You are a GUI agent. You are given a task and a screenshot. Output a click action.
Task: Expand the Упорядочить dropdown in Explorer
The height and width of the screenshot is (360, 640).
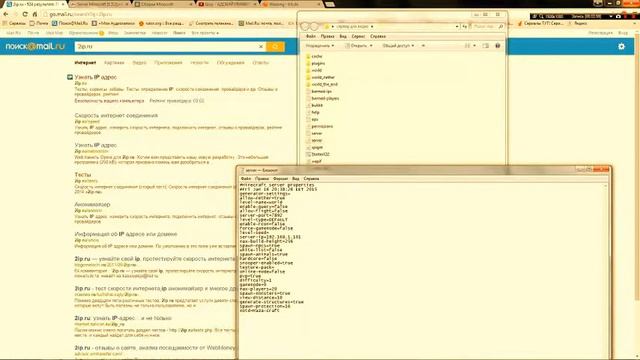[320, 46]
